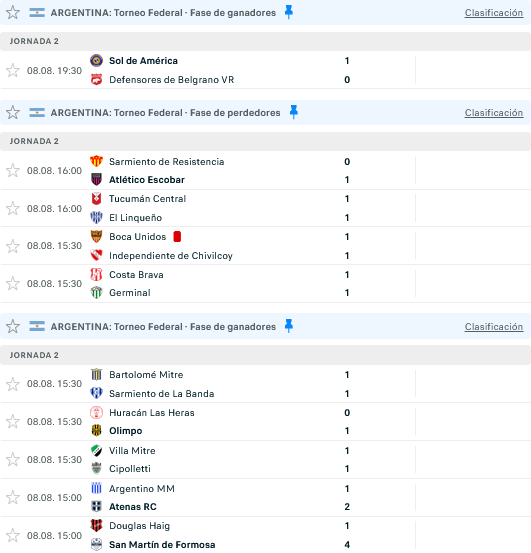Click the Atlético Escobar team crest
This screenshot has height=553, width=531.
tap(96, 180)
